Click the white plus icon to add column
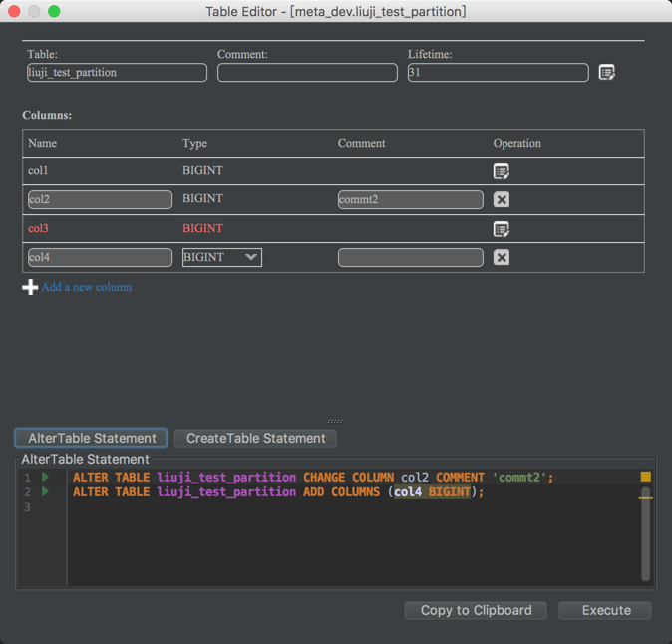Viewport: 672px width, 644px height. point(30,287)
